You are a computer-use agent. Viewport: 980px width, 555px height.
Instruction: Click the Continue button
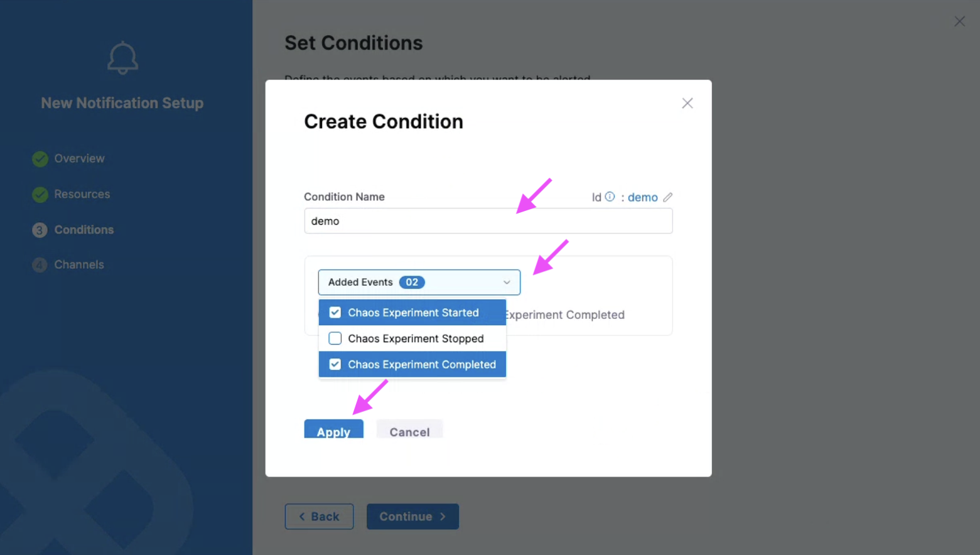[412, 517]
